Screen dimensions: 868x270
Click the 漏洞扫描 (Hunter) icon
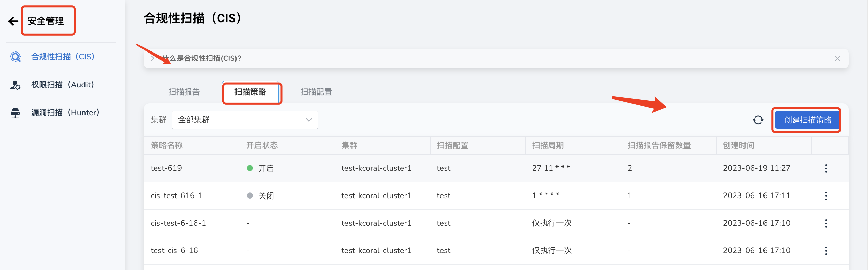15,113
